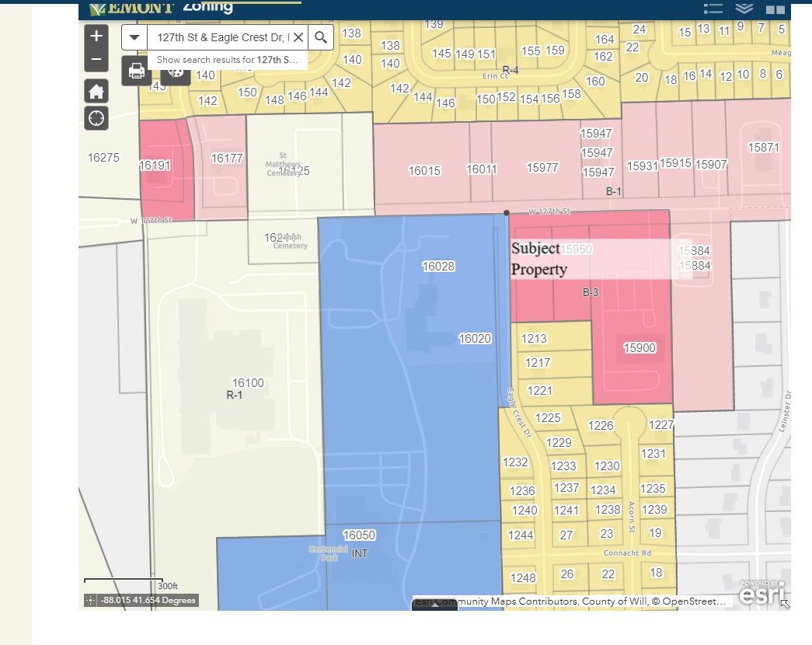Expand the search source dropdown arrow

coord(135,37)
